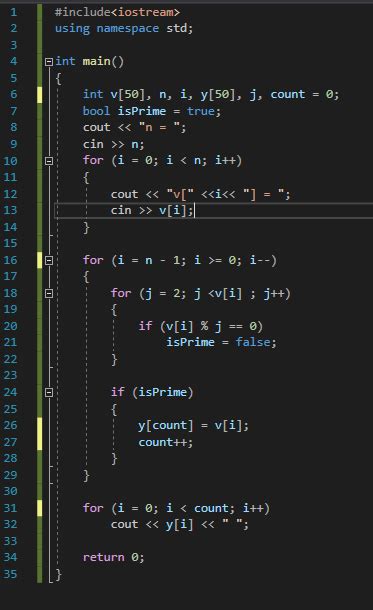Click on 'y[count] = v[i];' line
The width and height of the screenshot is (373, 610).
tap(193, 426)
